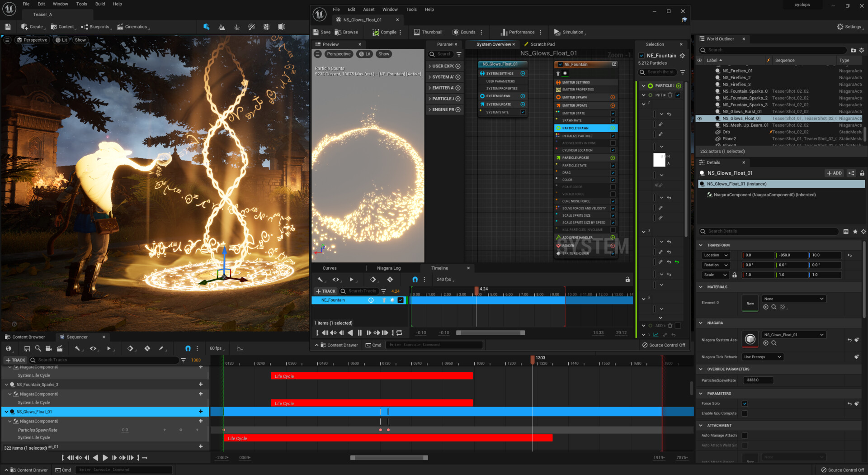
Task: Open the Build menu
Action: pyautogui.click(x=100, y=4)
